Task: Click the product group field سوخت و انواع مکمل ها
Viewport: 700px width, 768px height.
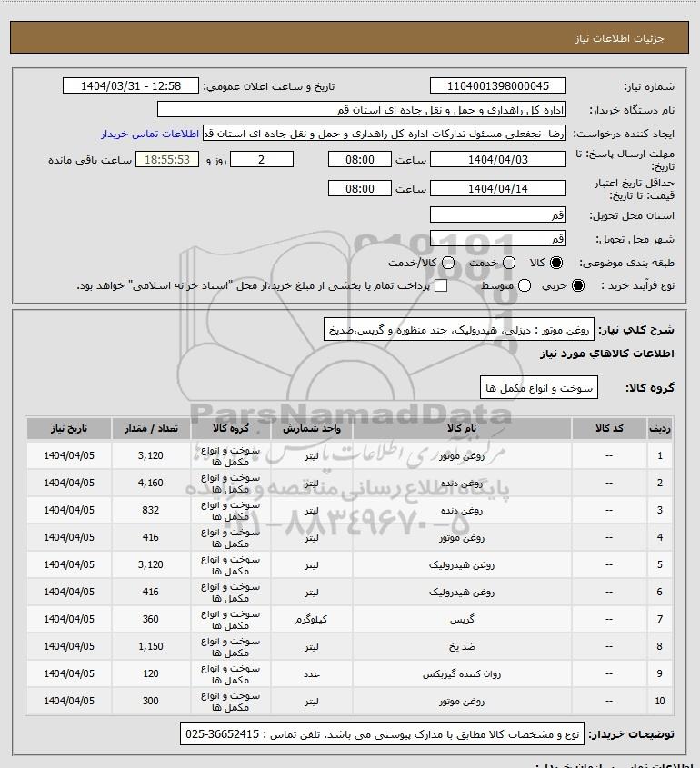Action: coord(539,387)
